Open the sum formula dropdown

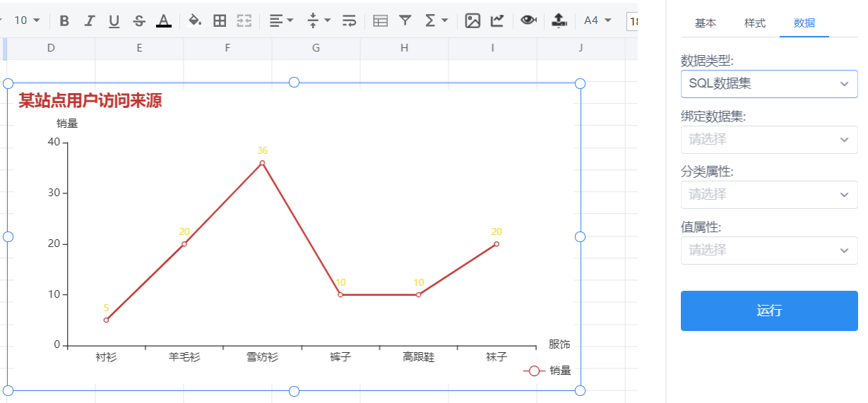pyautogui.click(x=436, y=20)
